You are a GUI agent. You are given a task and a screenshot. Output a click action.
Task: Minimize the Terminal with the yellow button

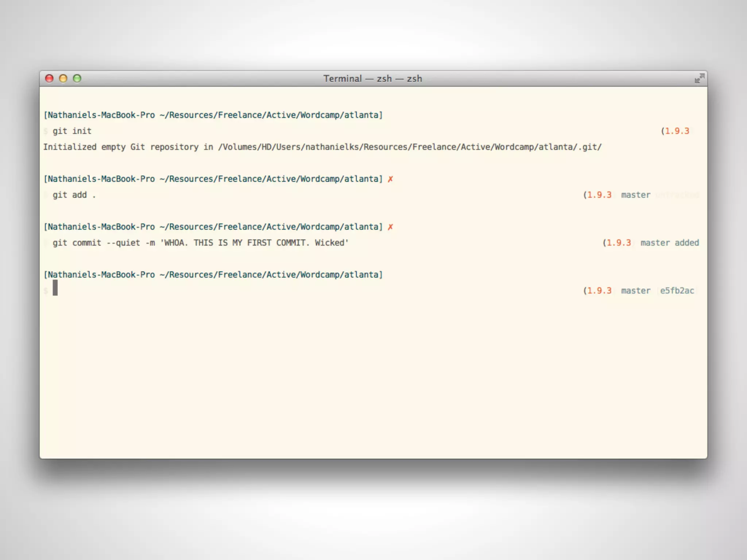(x=63, y=78)
